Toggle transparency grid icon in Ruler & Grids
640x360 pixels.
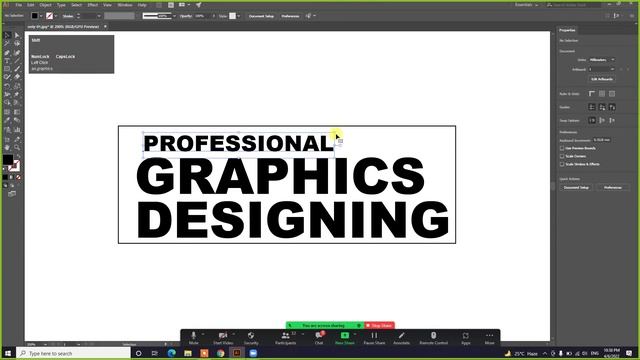click(612, 93)
